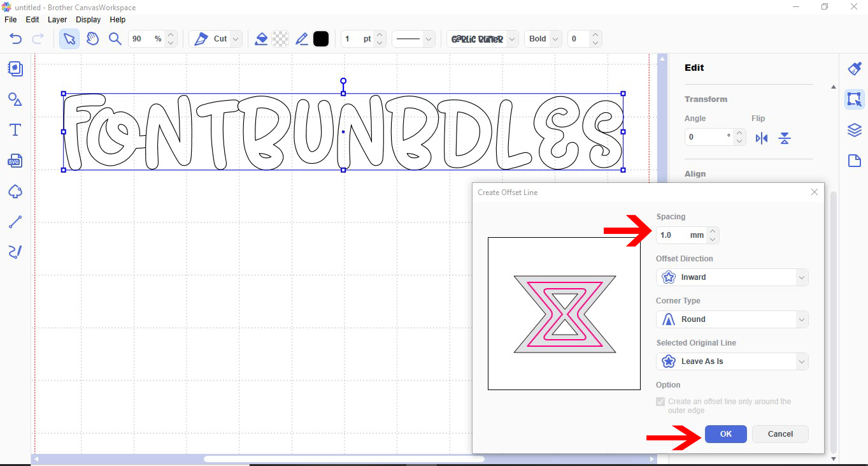Increase the zoom percentage stepper
868x466 pixels.
(x=170, y=35)
